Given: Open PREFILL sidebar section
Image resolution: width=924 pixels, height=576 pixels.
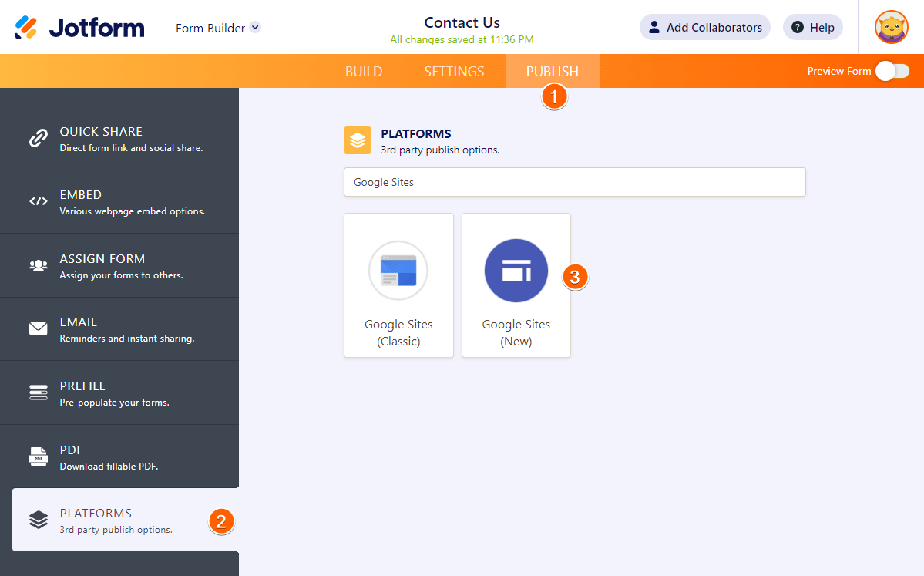Looking at the screenshot, I should [119, 392].
